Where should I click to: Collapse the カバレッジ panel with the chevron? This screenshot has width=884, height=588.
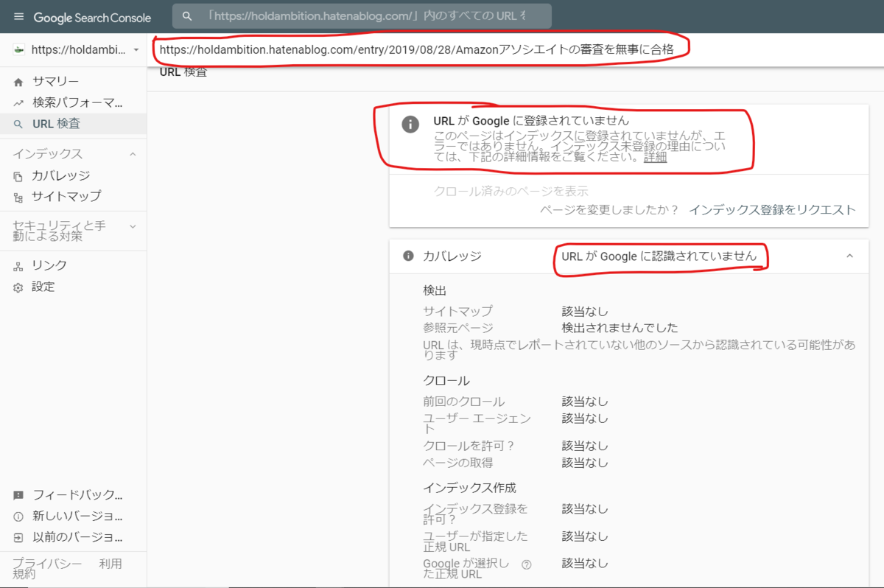click(849, 256)
